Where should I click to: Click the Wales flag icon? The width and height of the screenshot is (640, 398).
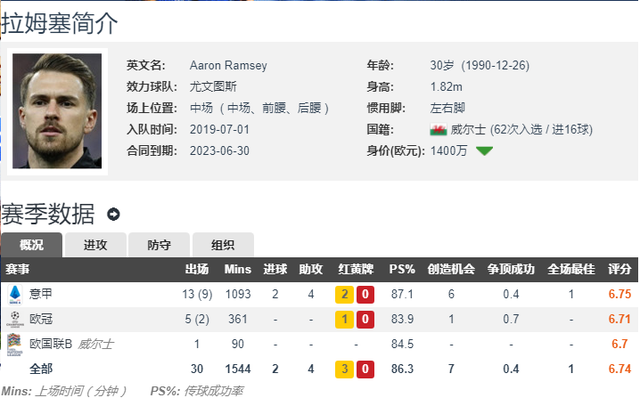(x=438, y=130)
